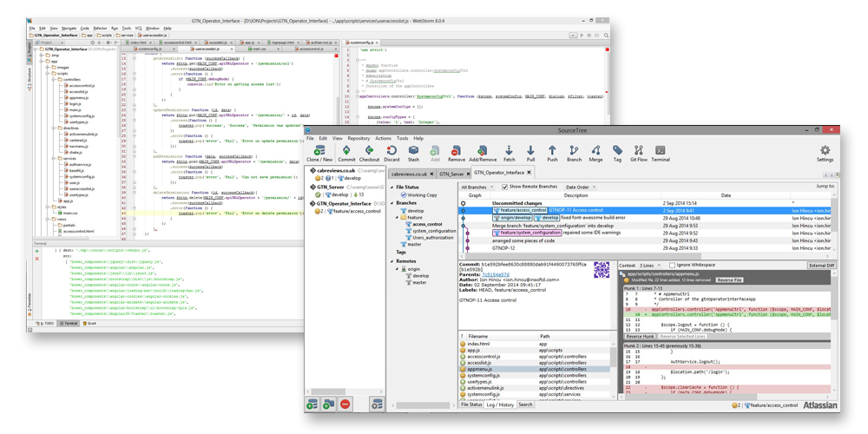Select index.html editor tab in WebStorm
Screen dimensions: 868x434
(137, 42)
